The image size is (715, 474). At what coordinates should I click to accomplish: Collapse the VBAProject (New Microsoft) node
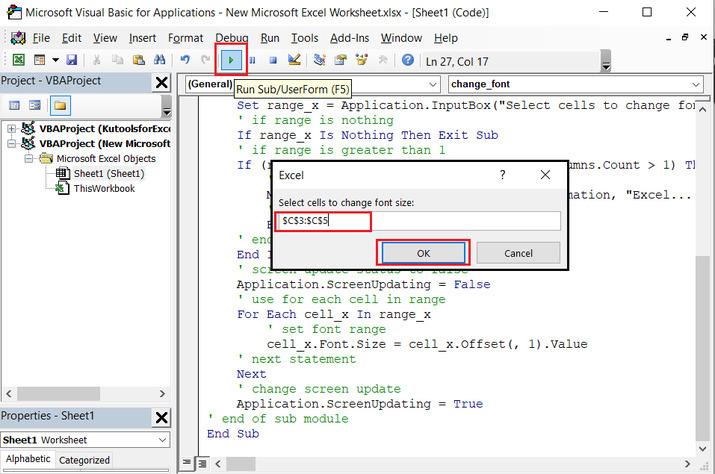(11, 144)
